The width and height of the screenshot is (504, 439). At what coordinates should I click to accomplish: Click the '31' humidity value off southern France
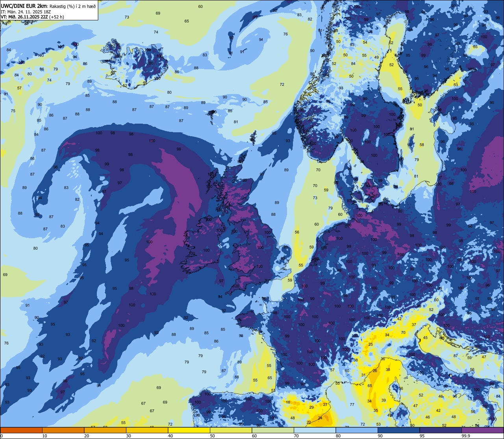[x=363, y=375]
